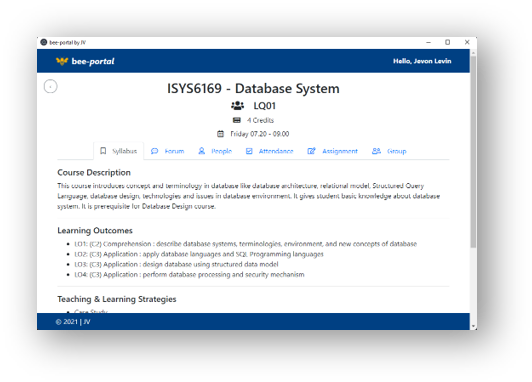Switch to the Group tab
532x382 pixels.
(x=389, y=151)
